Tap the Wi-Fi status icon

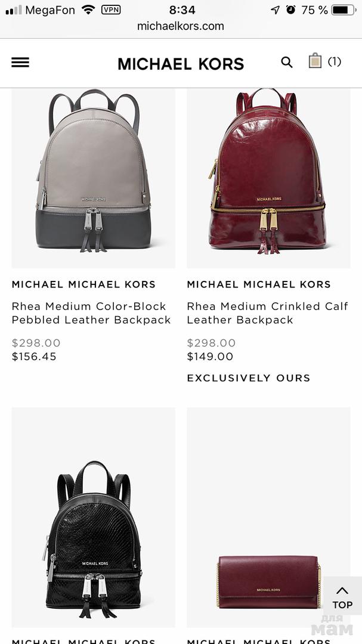point(88,10)
